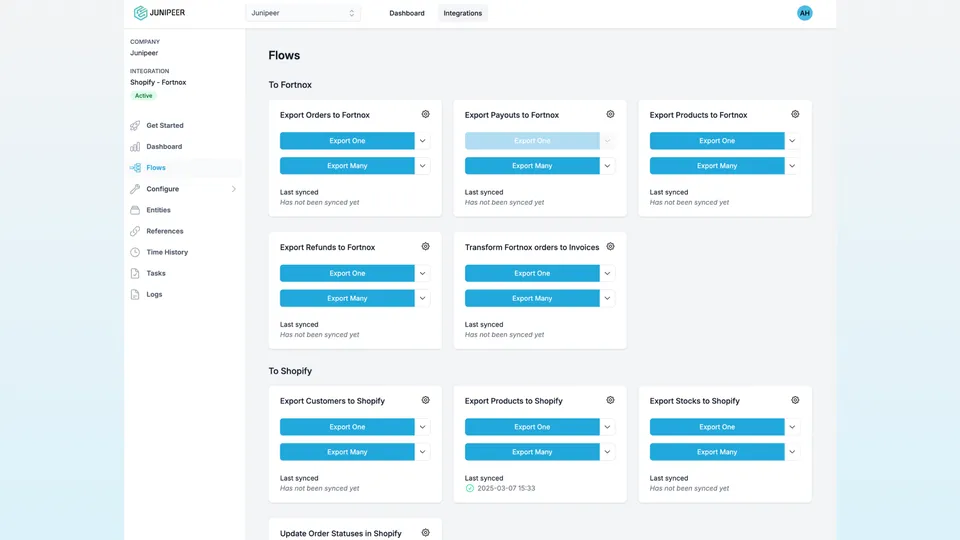
Task: Switch to the Dashboard top tab
Action: point(407,13)
